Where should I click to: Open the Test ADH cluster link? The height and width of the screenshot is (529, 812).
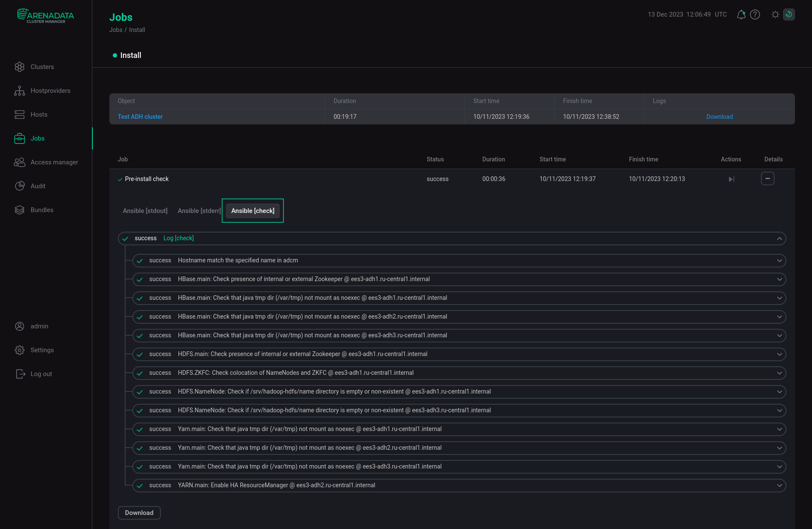tap(140, 116)
